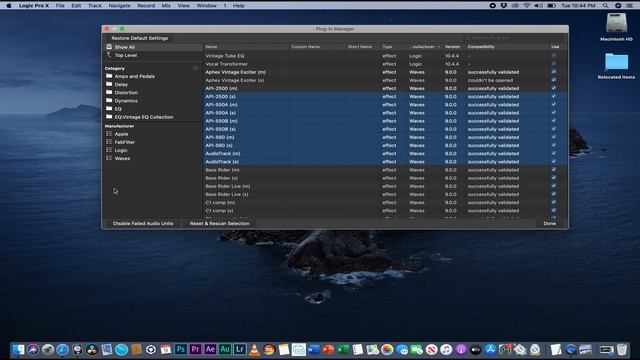Toggle Use checkbox for C1 comp (m)
The height and width of the screenshot is (360, 640).
[x=554, y=202]
